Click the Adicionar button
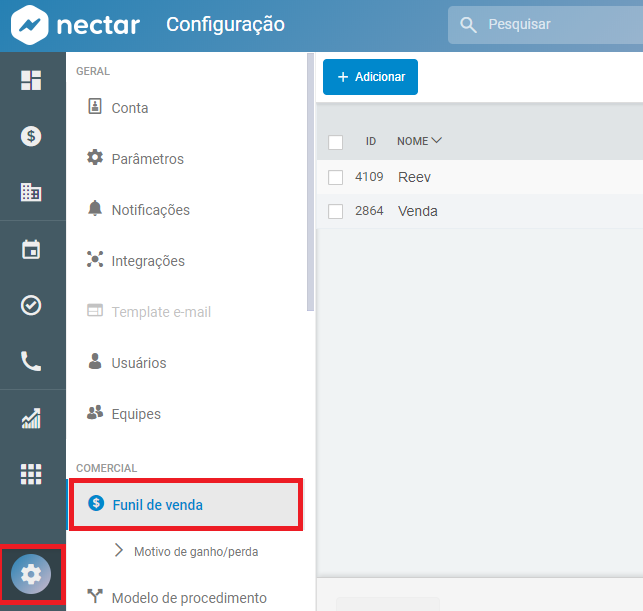The width and height of the screenshot is (643, 611). [x=370, y=77]
